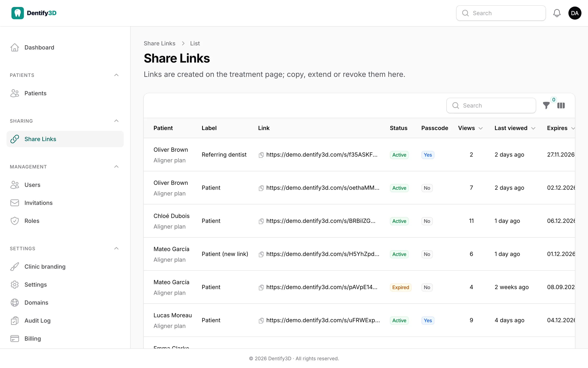Click Yes passcode badge for Lucas Moreau

(x=428, y=320)
